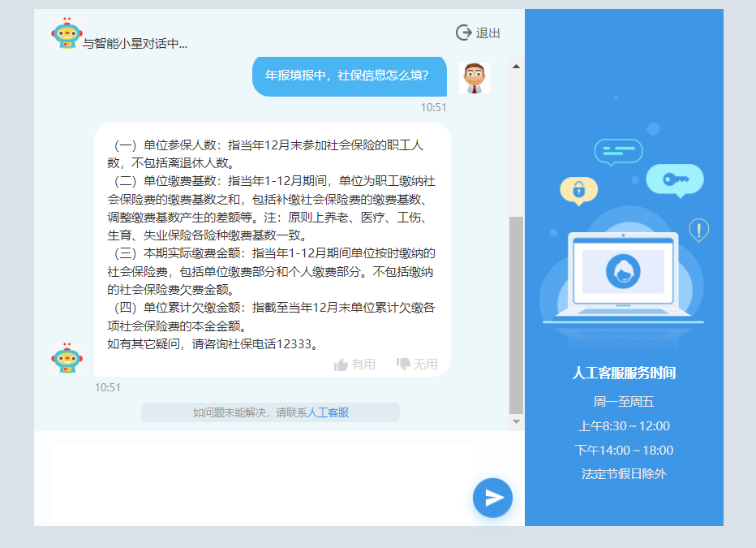Click the exclamation shield icon in the illustration

(698, 230)
